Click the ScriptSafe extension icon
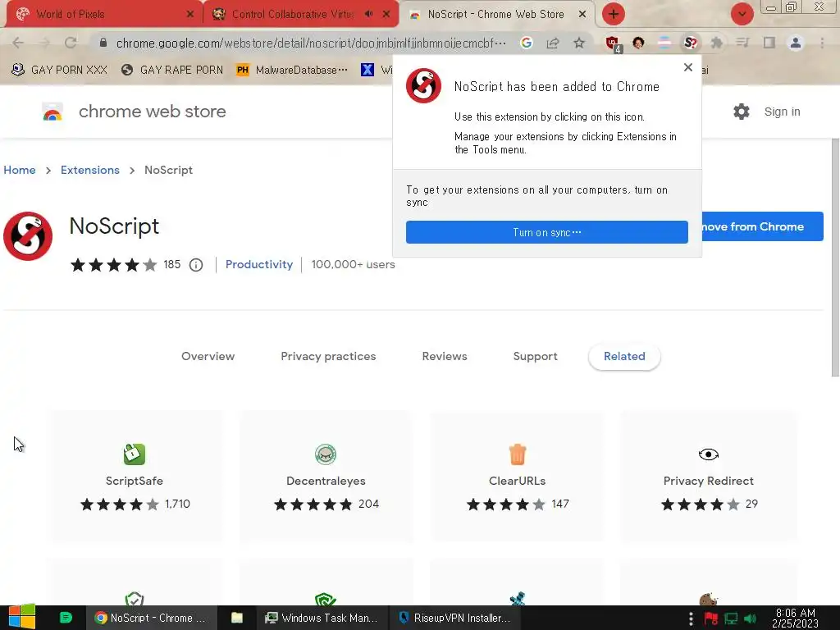Screen dimensions: 840x630 coord(134,454)
